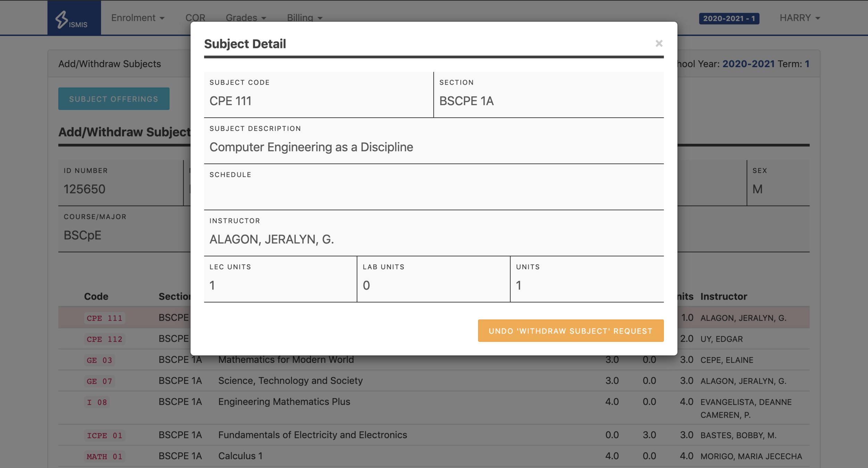868x468 pixels.
Task: Go to the COR menu item
Action: pyautogui.click(x=195, y=18)
